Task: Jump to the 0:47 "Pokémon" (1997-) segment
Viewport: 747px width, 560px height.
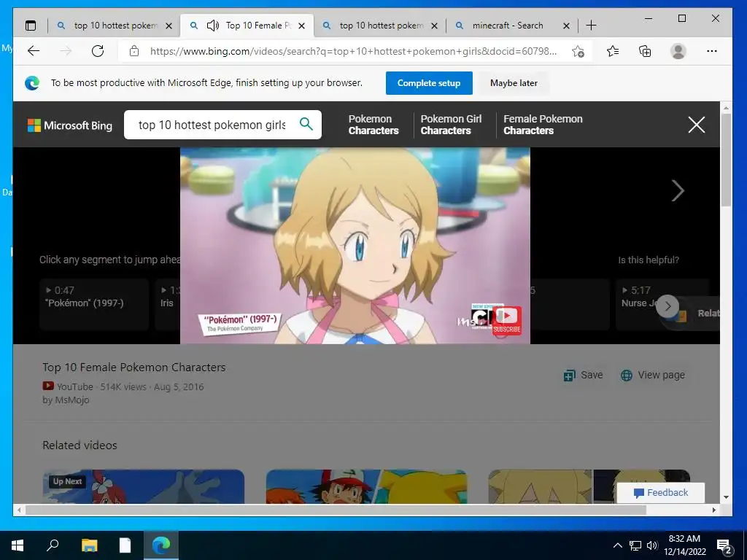Action: coord(94,304)
